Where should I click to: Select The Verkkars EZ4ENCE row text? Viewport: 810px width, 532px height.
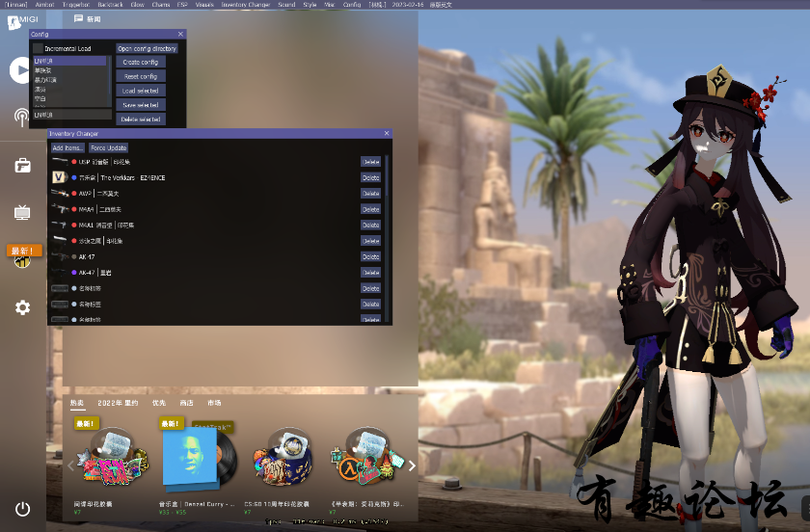[121, 177]
